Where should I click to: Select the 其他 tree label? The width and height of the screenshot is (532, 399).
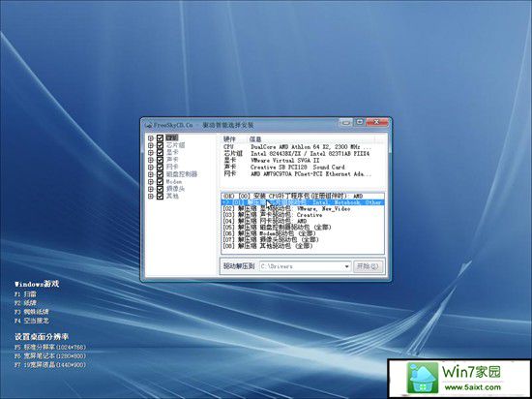click(172, 197)
